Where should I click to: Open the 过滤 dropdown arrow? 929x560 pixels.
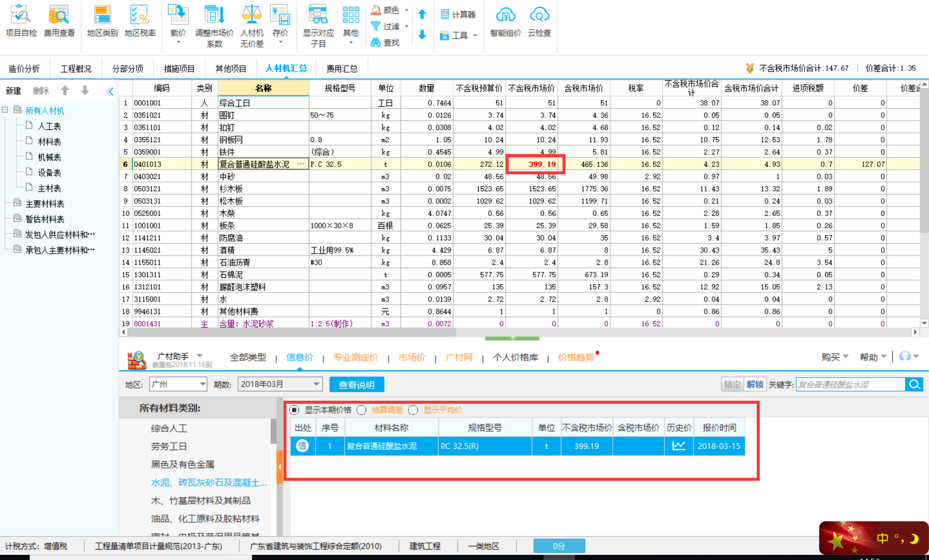(406, 26)
